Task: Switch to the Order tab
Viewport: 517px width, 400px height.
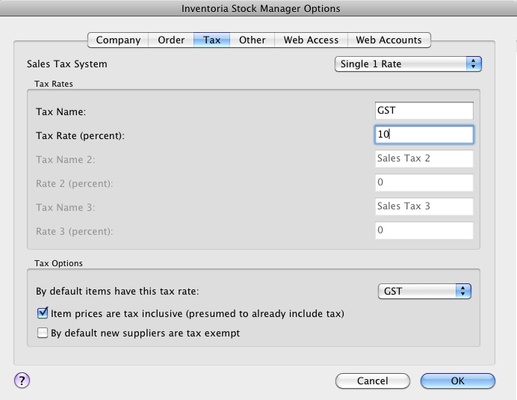Action: (171, 40)
